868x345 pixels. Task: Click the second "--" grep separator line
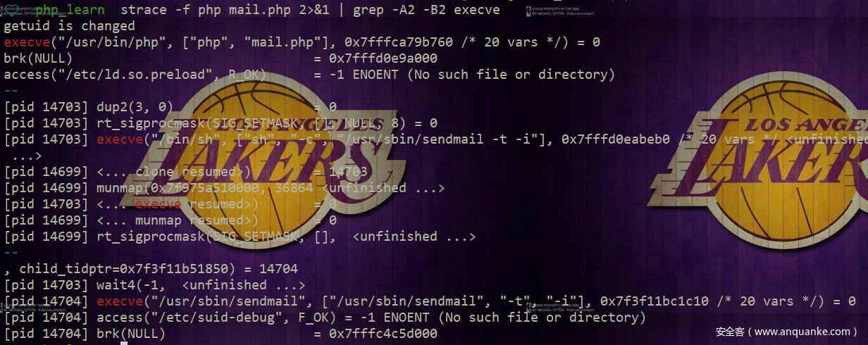tap(11, 253)
